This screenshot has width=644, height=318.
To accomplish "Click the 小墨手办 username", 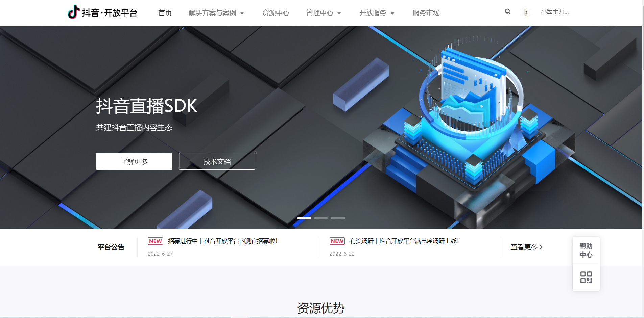I will pyautogui.click(x=554, y=12).
